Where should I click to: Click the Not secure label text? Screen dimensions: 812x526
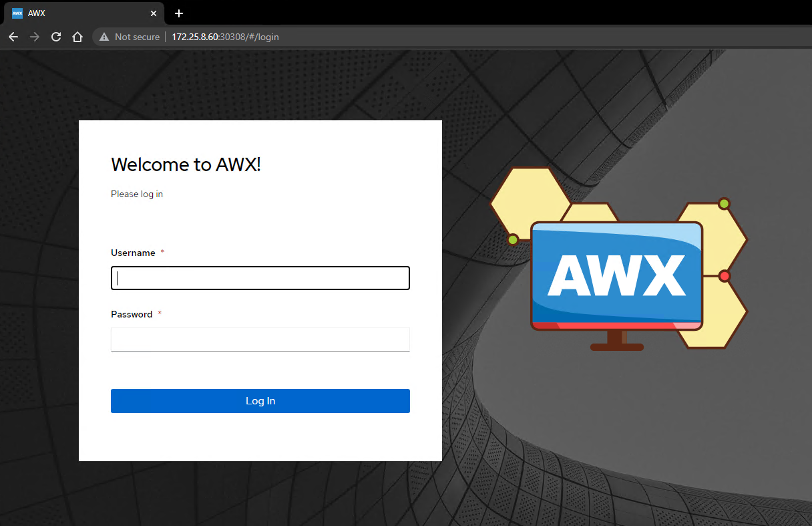click(x=137, y=37)
